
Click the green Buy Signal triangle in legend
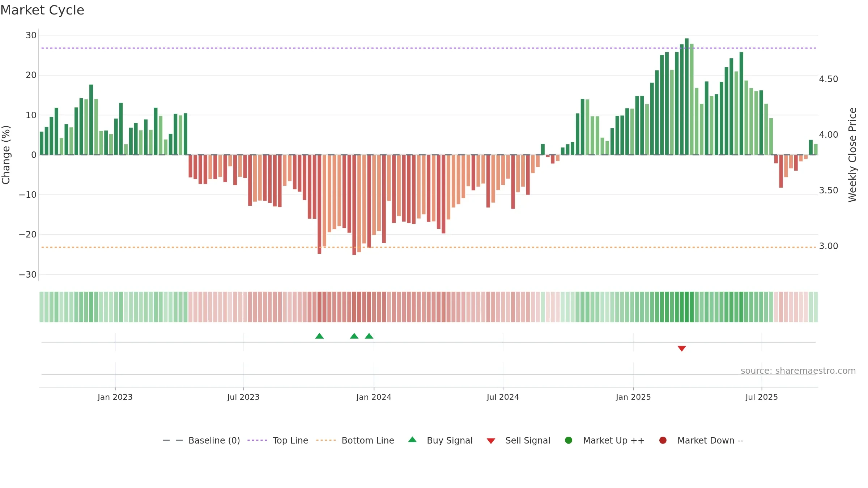click(412, 440)
